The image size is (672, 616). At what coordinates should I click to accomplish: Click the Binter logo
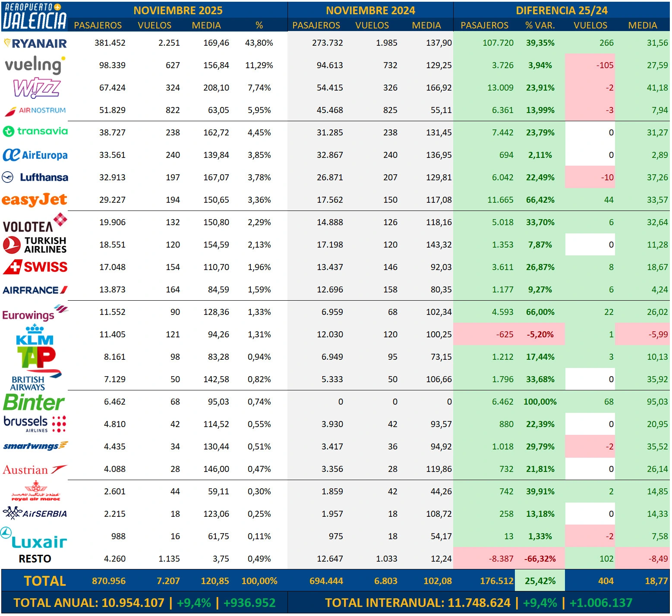coord(34,402)
